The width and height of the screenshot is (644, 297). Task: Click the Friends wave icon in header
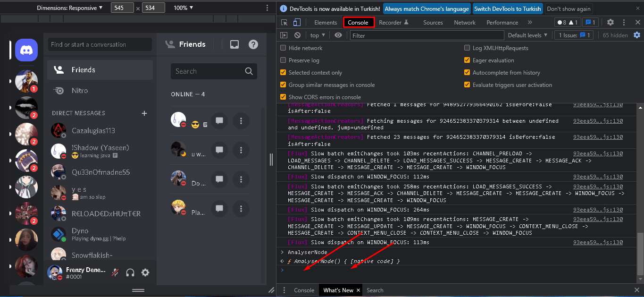[170, 44]
